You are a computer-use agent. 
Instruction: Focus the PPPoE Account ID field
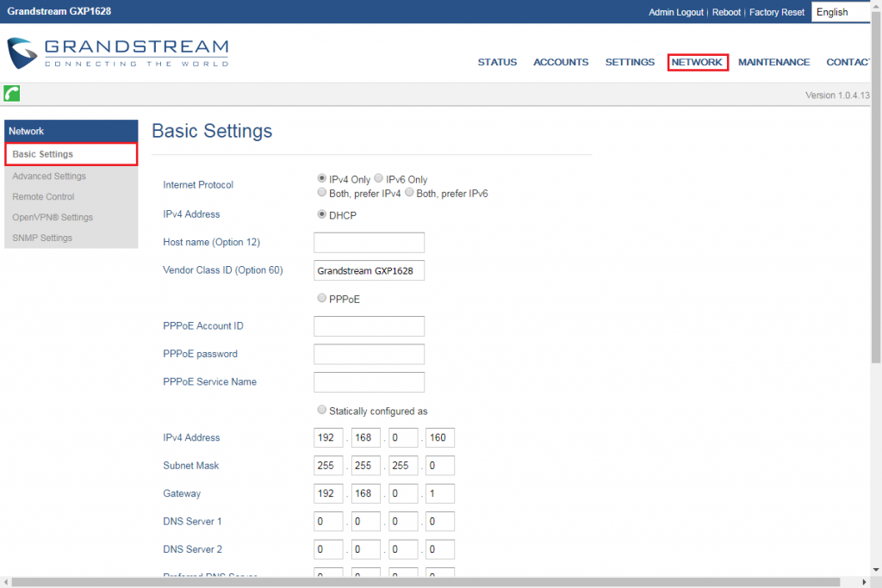tap(369, 326)
